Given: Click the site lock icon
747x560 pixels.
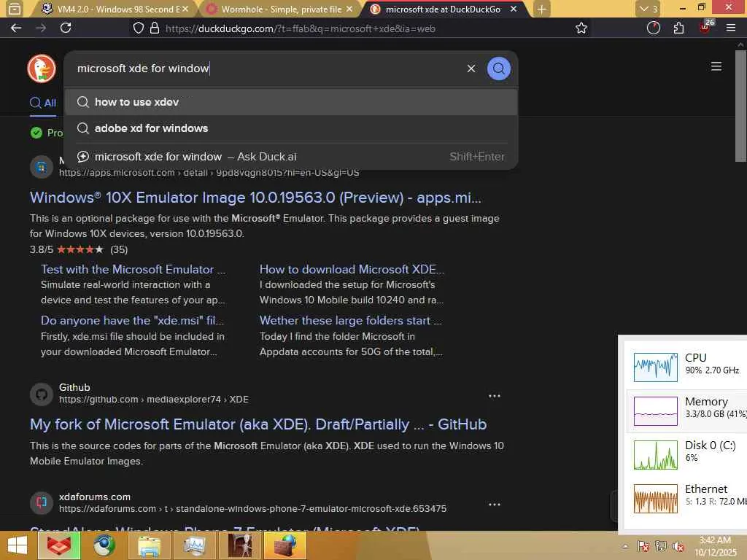Looking at the screenshot, I should click(155, 28).
